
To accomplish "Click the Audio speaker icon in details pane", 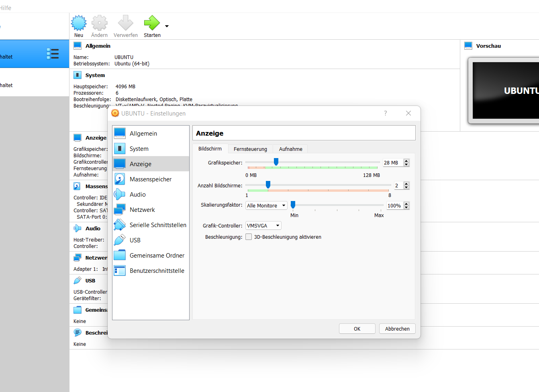I will click(77, 228).
